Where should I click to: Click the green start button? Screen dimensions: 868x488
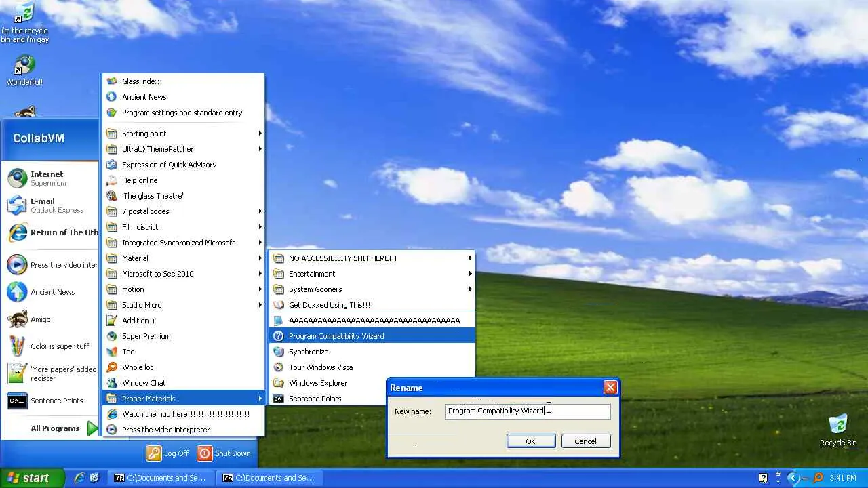click(x=32, y=478)
